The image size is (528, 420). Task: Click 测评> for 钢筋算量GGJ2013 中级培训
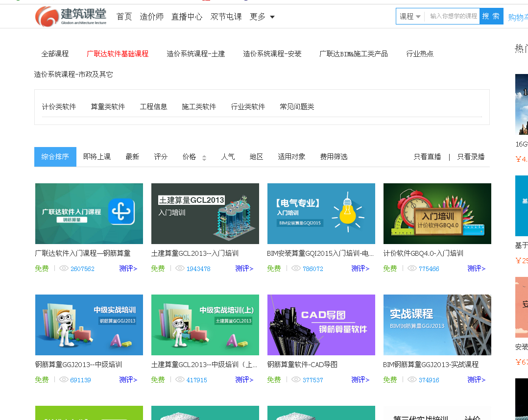[x=128, y=380]
